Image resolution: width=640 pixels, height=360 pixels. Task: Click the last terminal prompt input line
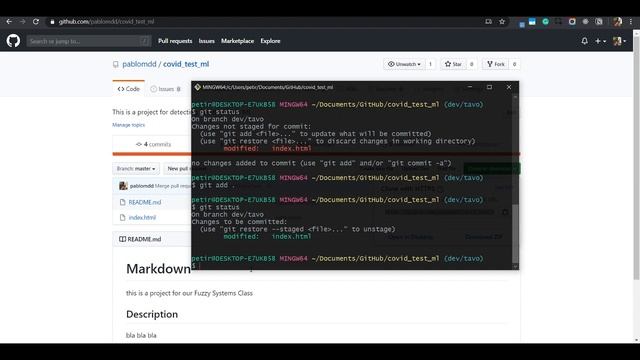[351, 266]
